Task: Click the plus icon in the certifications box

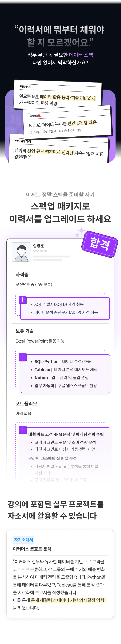Action: [x=23, y=300]
